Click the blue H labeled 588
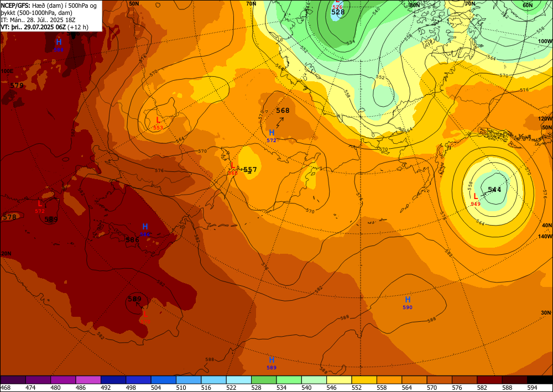553x392 pixels. [59, 43]
